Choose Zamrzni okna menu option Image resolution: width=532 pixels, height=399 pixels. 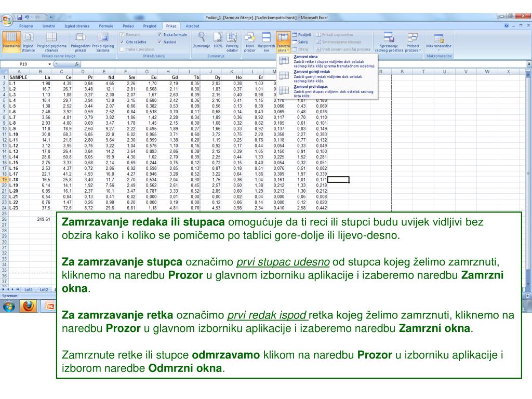[x=327, y=61]
